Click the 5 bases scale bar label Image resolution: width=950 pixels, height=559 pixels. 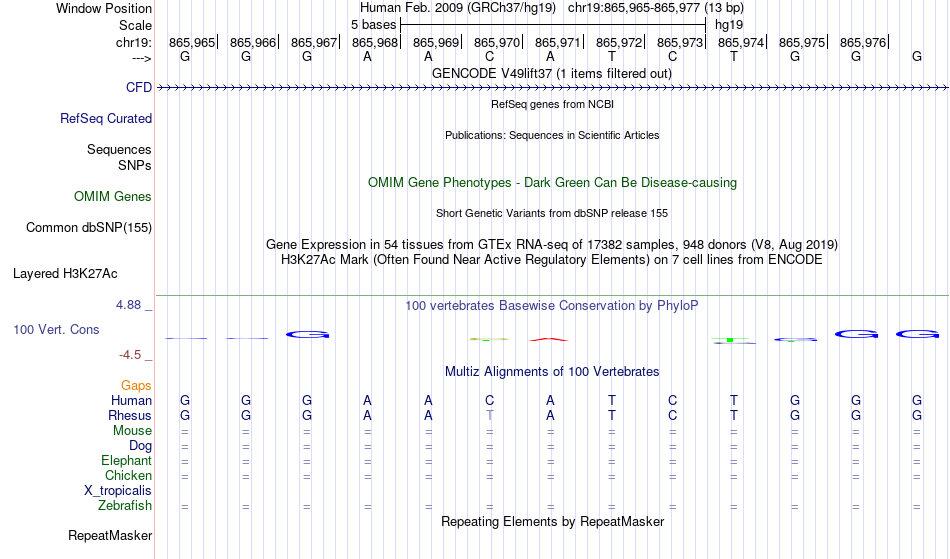tap(374, 25)
